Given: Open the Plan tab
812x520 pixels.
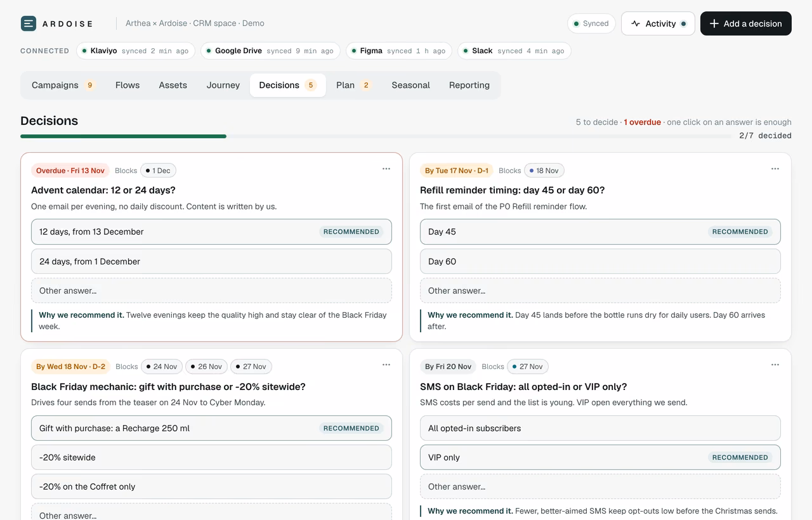Looking at the screenshot, I should 353,85.
